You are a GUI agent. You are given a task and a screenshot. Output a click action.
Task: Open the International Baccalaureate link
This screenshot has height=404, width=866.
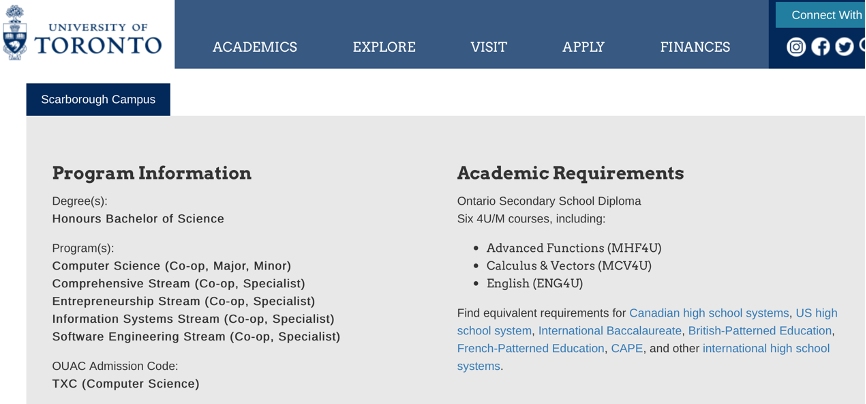tap(610, 331)
